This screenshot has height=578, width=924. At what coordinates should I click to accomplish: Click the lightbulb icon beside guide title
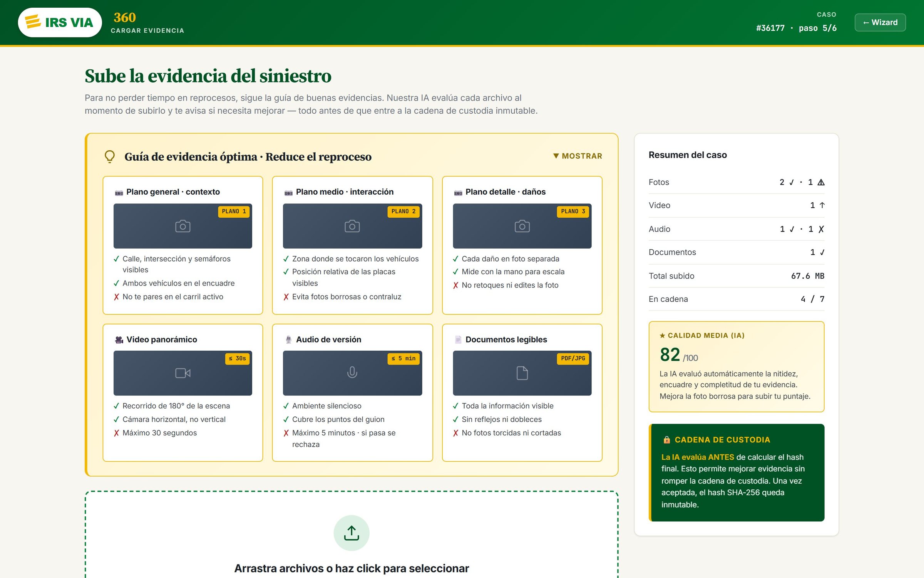(110, 156)
